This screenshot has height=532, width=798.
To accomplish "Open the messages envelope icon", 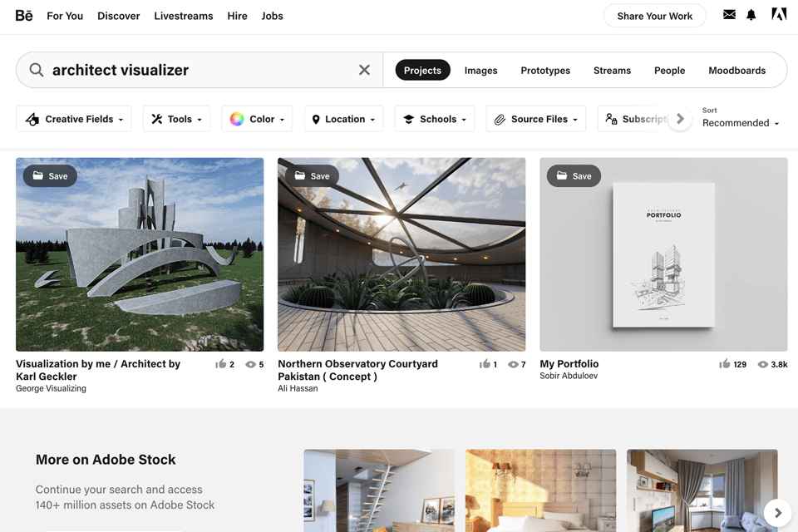I will click(x=729, y=15).
